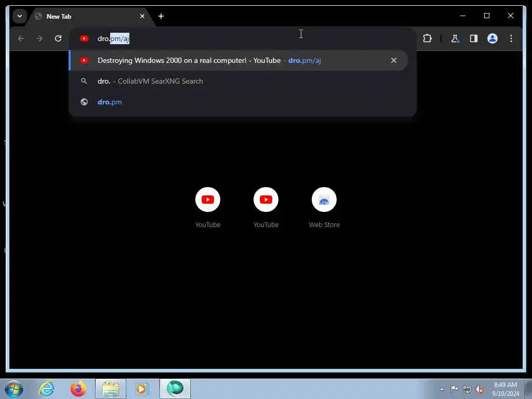Open the tab search dropdown chevron
The width and height of the screenshot is (532, 399).
[19, 16]
